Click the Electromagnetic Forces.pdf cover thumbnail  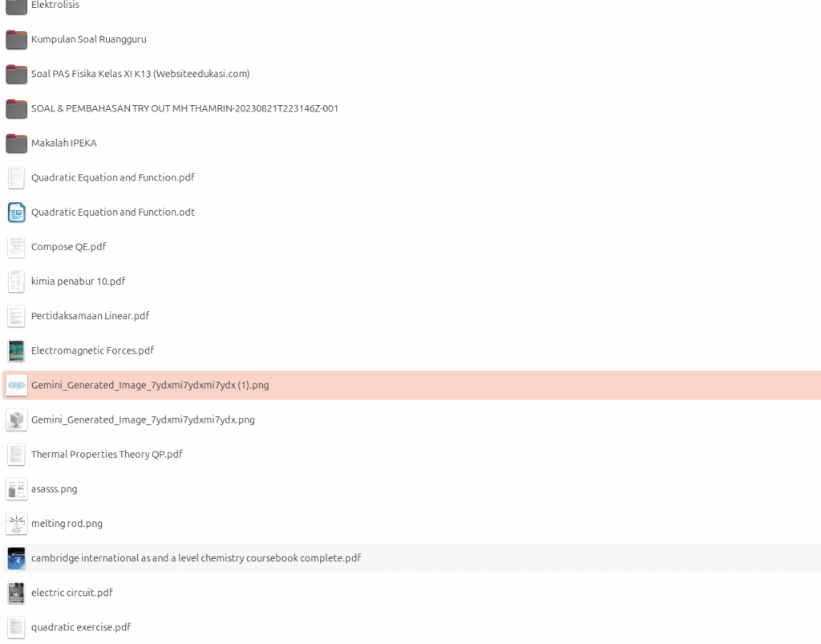[16, 350]
